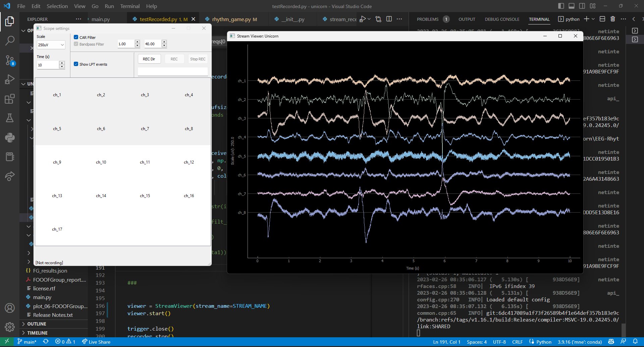Open the Manage gear menu
The width and height of the screenshot is (644, 347).
pyautogui.click(x=10, y=327)
